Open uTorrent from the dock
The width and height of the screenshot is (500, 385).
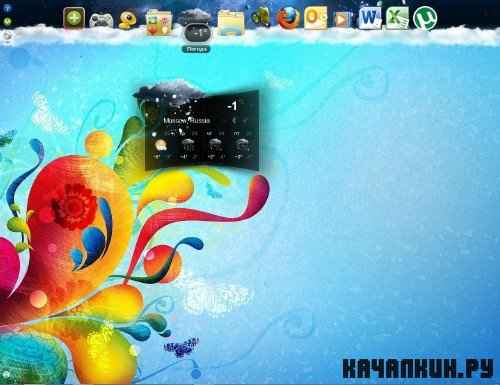[425, 19]
